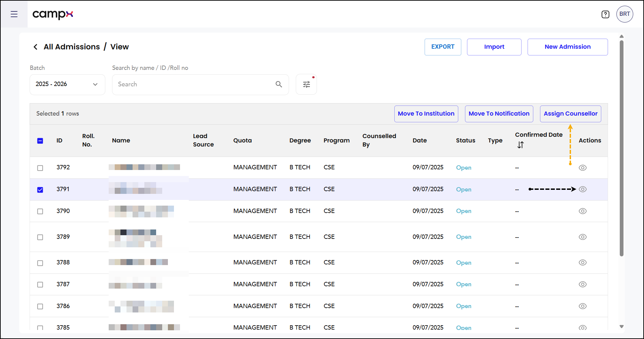View admission 3788 via eye icon
The height and width of the screenshot is (339, 644).
(x=583, y=262)
